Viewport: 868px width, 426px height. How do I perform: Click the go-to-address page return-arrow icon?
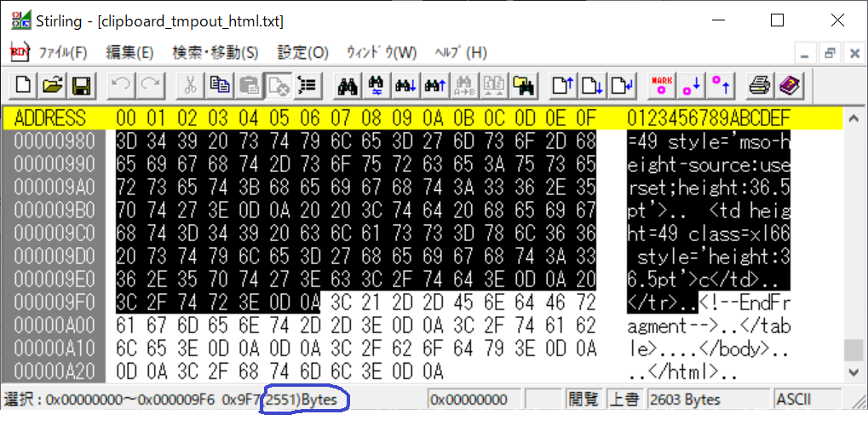622,85
